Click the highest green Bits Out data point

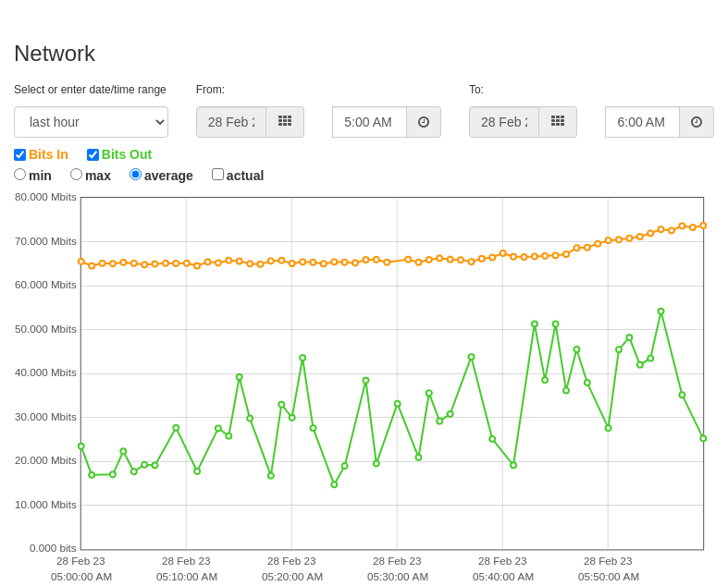(x=660, y=311)
